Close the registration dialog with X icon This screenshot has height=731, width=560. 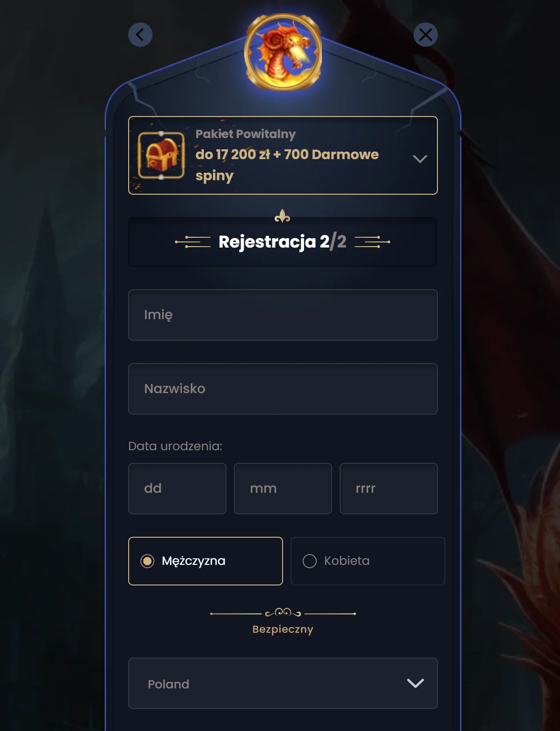426,35
